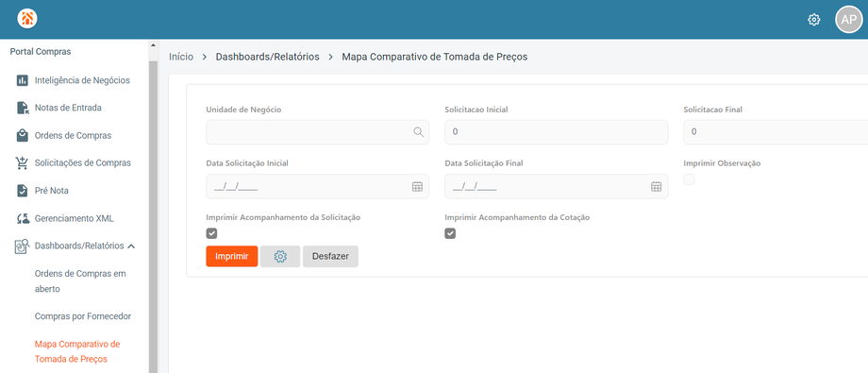Open Compras por Fornecedor report
The image size is (868, 373).
coord(83,316)
